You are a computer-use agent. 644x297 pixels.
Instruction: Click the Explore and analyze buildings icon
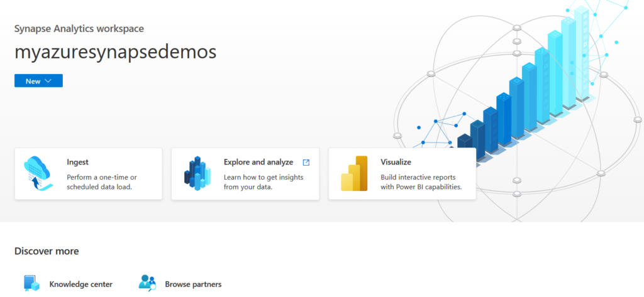point(197,173)
